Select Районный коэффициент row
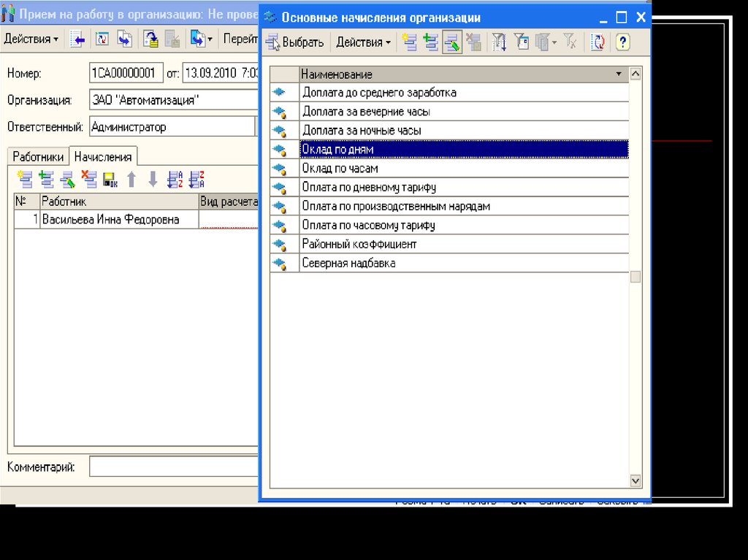748x560 pixels. coord(359,244)
